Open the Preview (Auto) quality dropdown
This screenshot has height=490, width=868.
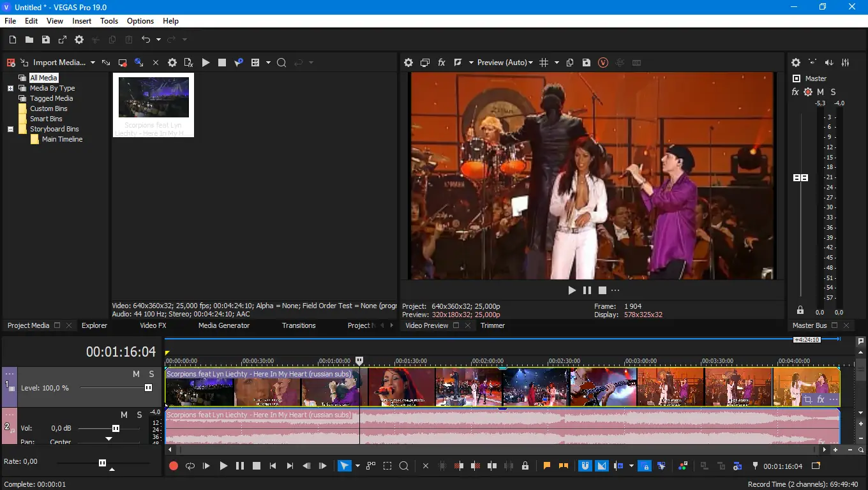[x=505, y=63]
